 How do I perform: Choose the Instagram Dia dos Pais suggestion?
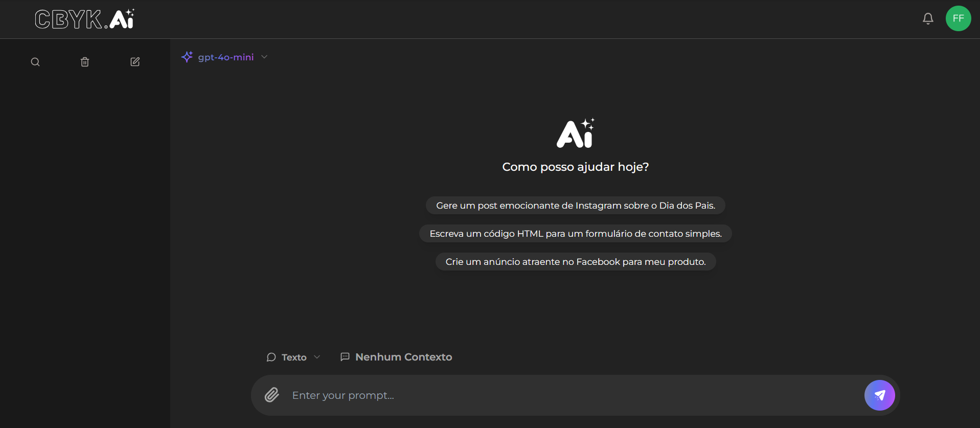575,206
